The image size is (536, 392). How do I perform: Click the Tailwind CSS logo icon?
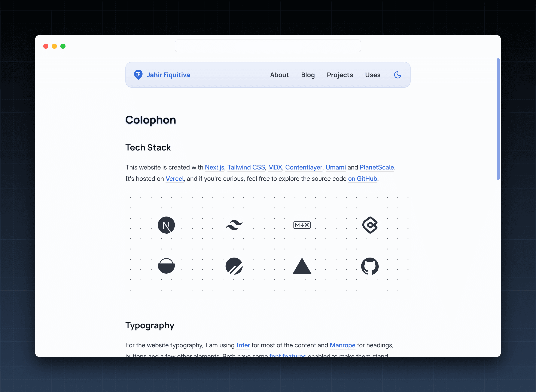point(234,224)
